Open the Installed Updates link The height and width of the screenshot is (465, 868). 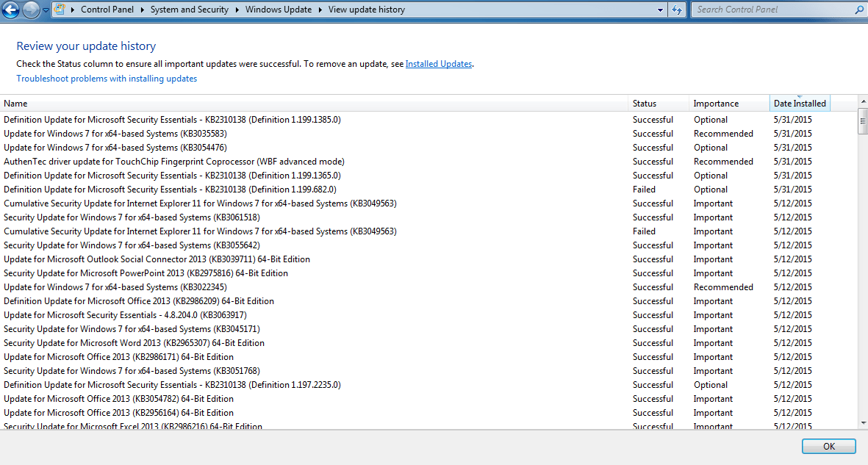click(439, 64)
